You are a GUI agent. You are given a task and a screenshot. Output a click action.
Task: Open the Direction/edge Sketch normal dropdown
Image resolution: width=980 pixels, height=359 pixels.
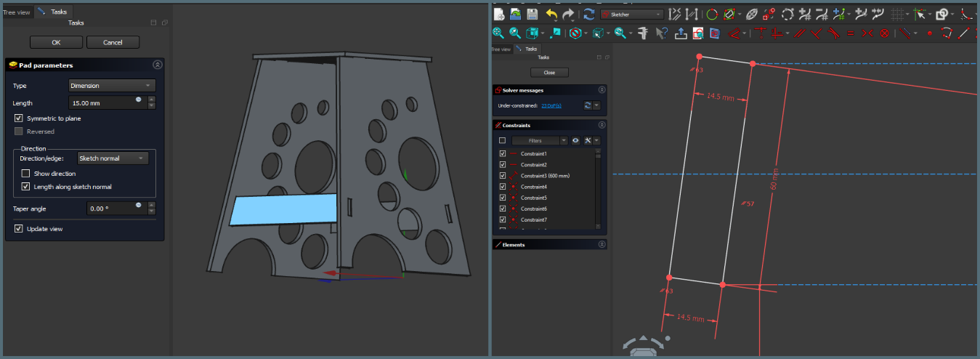click(113, 158)
